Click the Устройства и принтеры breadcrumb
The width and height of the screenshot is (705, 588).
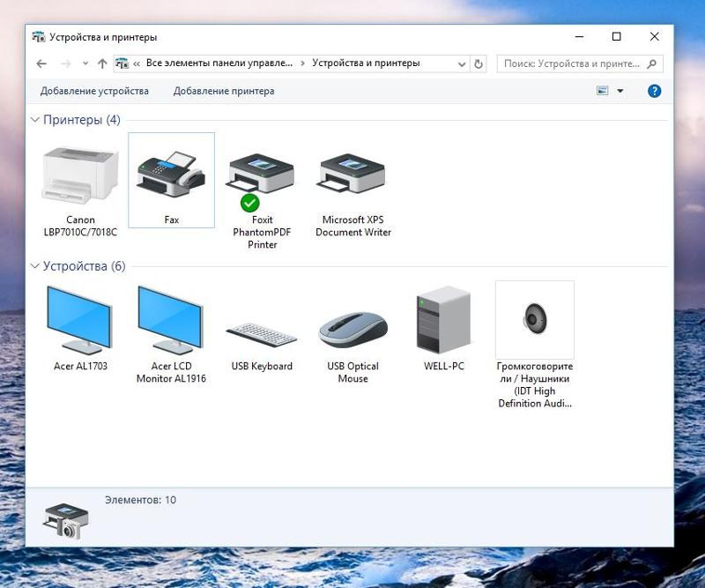coord(366,63)
